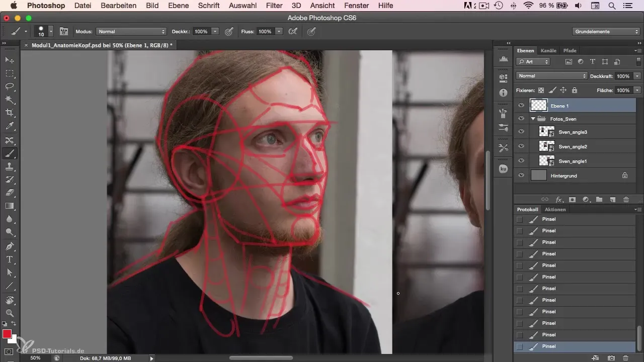This screenshot has height=362, width=644.
Task: Open the layer blend mode Normal dropdown
Action: pyautogui.click(x=552, y=76)
